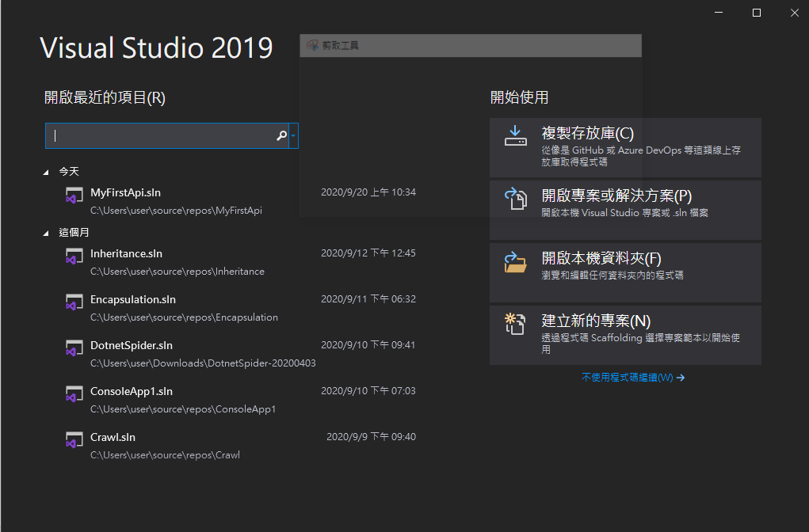
Task: Follow the 不使用程式碼繼續(W) link
Action: click(633, 378)
